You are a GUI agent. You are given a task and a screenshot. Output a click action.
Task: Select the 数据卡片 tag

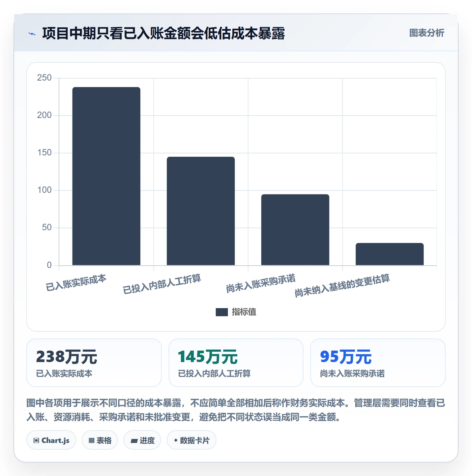191,440
